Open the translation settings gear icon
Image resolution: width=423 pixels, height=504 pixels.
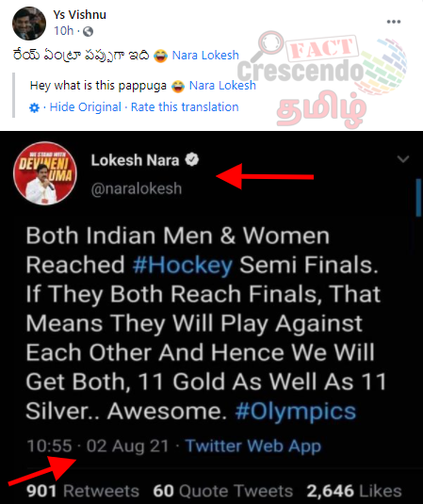[x=34, y=107]
